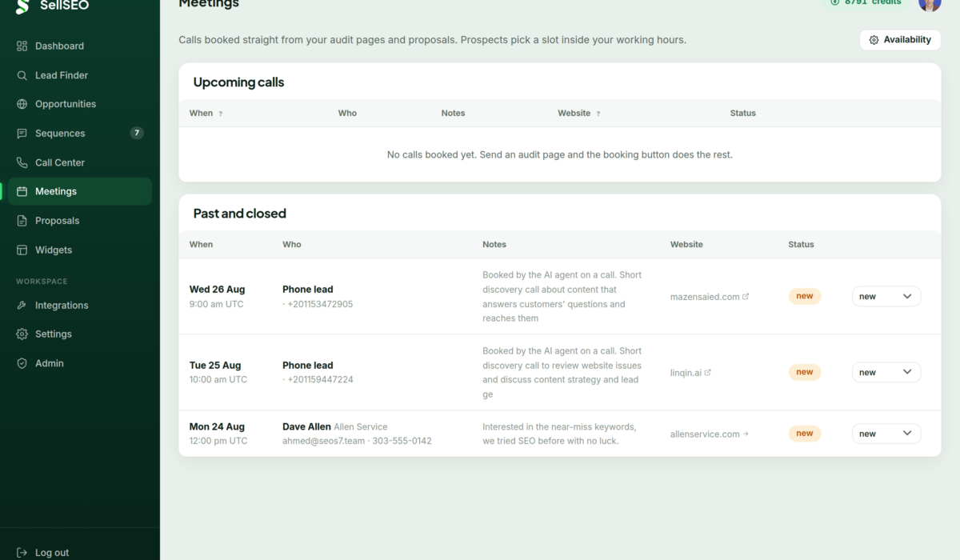Click Notes header in Past and closed
The image size is (960, 560).
pos(494,245)
